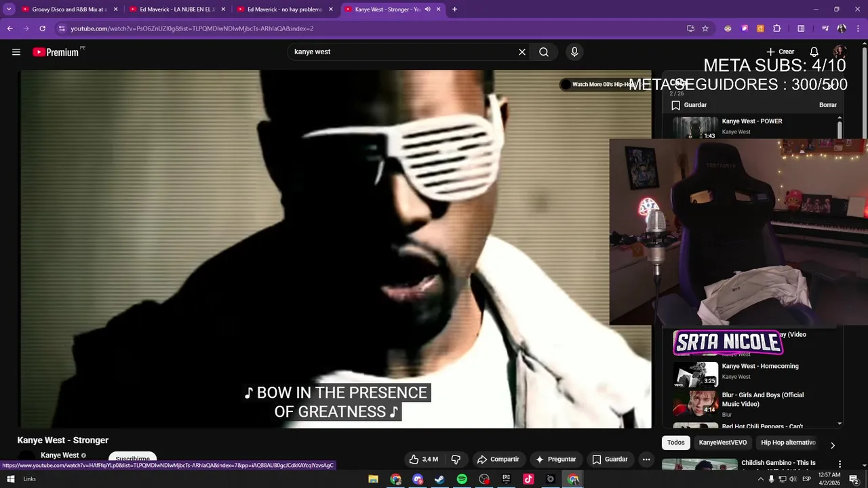
Task: Open the Crear upload menu
Action: pyautogui.click(x=780, y=52)
